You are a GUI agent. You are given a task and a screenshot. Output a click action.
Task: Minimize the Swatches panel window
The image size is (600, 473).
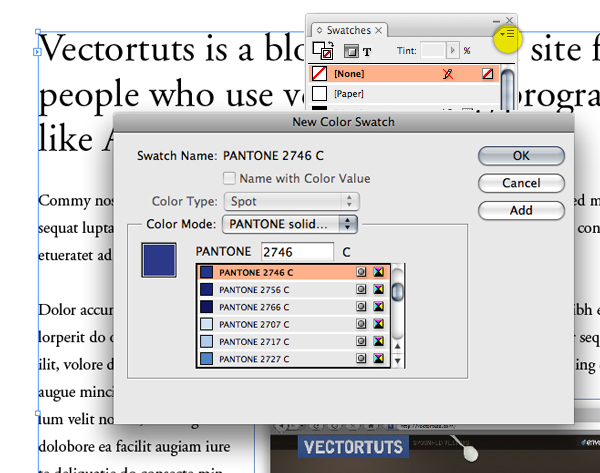coord(496,21)
